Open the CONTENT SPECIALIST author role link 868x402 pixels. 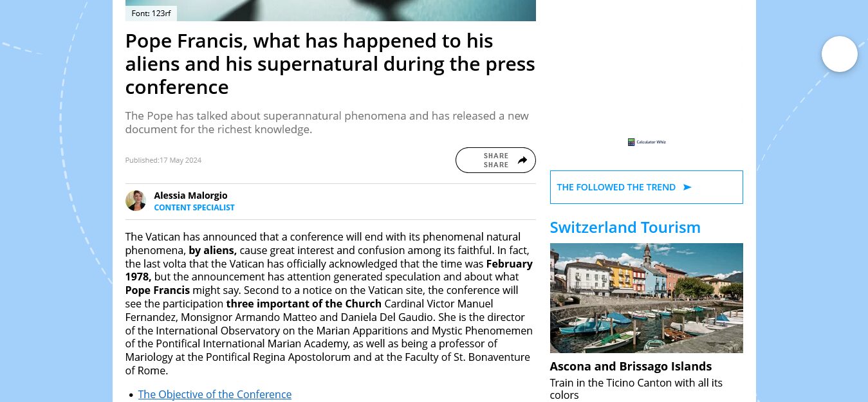point(194,208)
